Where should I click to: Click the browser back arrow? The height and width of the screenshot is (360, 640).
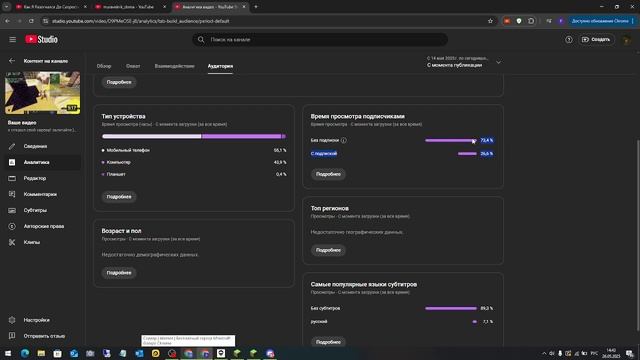point(8,21)
